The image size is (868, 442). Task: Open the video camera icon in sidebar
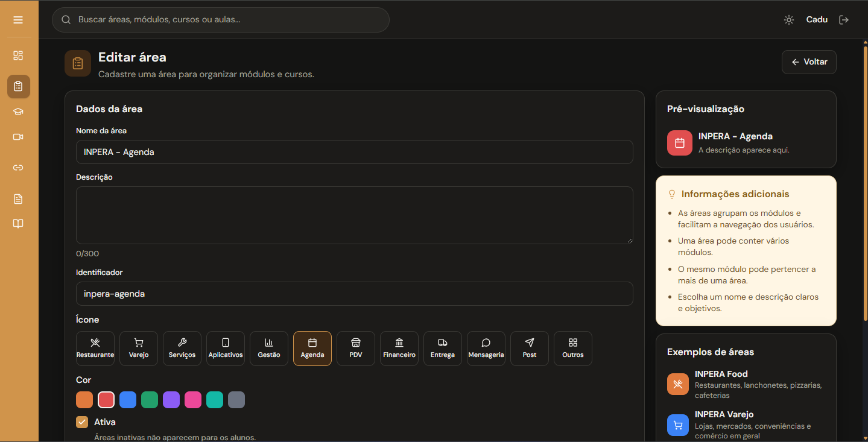pos(18,137)
